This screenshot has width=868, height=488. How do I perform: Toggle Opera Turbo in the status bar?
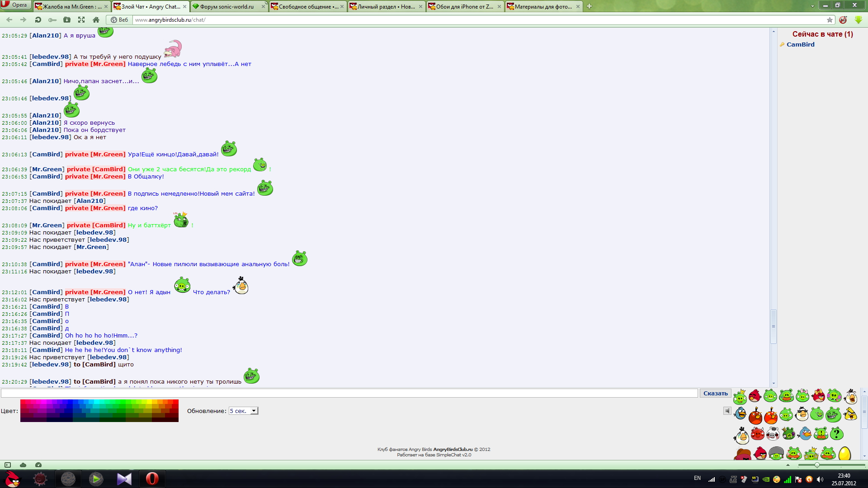pos(38,465)
